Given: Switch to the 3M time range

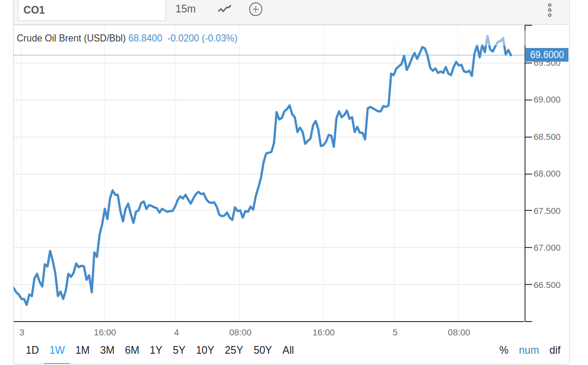Looking at the screenshot, I should 107,350.
